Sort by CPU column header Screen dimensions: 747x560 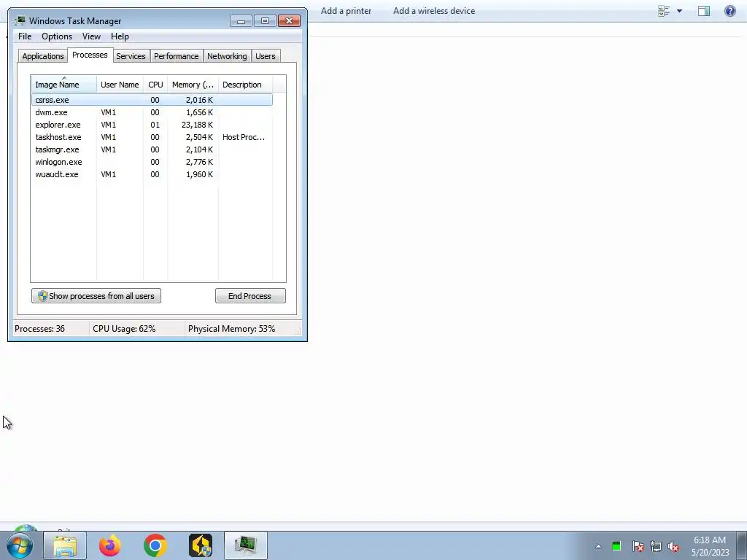pos(155,84)
